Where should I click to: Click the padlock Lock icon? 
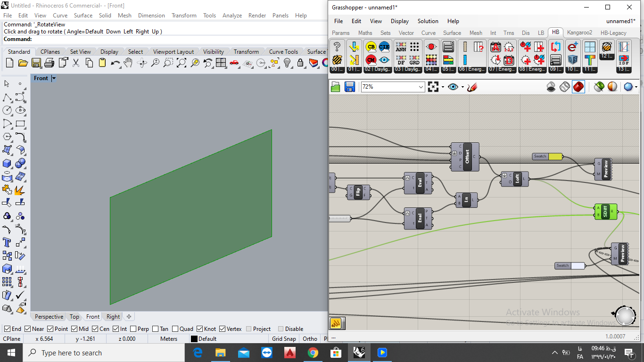coord(300,63)
